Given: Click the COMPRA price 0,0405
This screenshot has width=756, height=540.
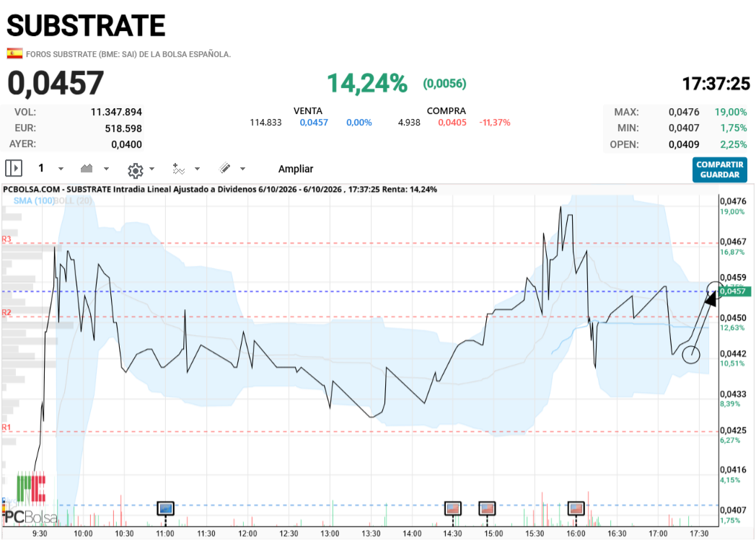Looking at the screenshot, I should 452,123.
